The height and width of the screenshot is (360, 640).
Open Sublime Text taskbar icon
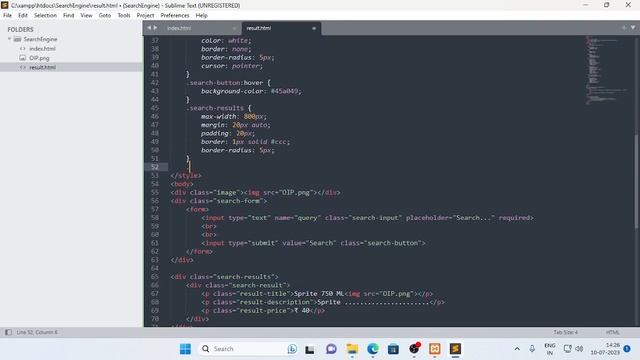tap(456, 349)
